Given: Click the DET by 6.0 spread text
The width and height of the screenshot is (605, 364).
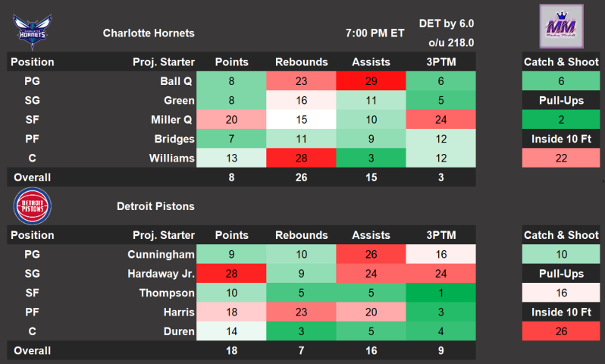Looking at the screenshot, I should 447,24.
